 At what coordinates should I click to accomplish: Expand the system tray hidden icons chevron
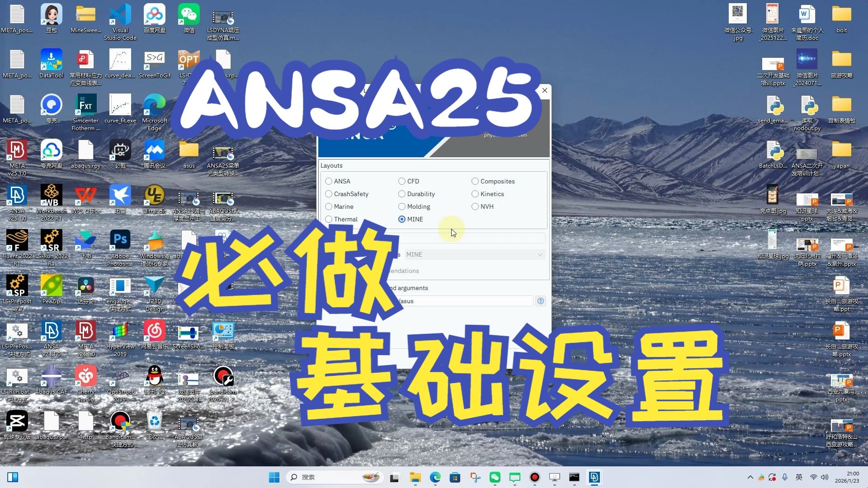click(x=750, y=477)
